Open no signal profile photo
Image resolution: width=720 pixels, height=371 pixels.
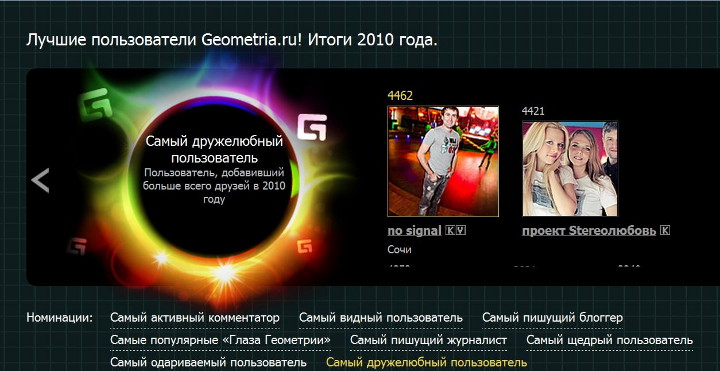443,161
